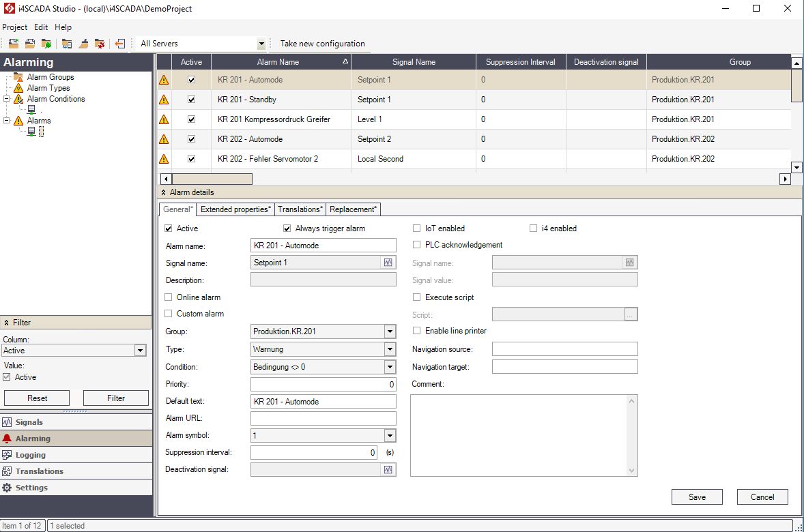Click the Deactivation signal browse icon

pos(388,470)
